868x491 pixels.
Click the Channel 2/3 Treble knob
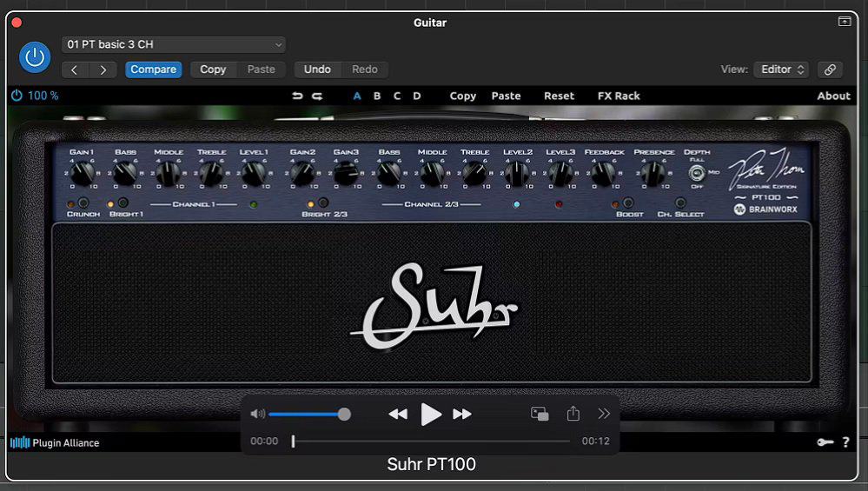(475, 174)
